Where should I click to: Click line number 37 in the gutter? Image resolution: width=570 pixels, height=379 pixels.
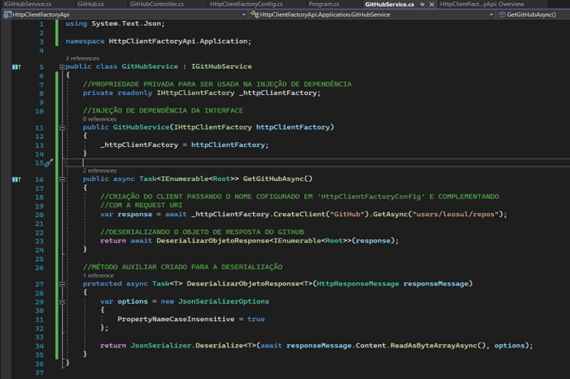click(39, 373)
